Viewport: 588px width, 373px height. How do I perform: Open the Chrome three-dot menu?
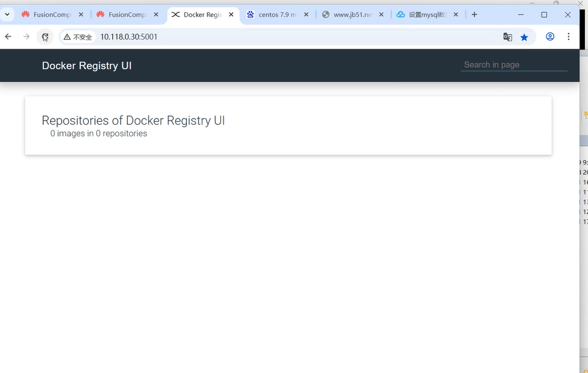[568, 37]
